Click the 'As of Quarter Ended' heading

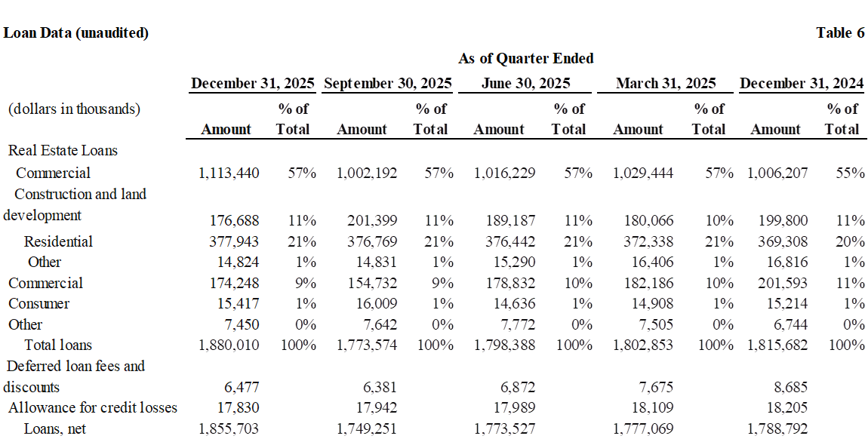coord(526,58)
